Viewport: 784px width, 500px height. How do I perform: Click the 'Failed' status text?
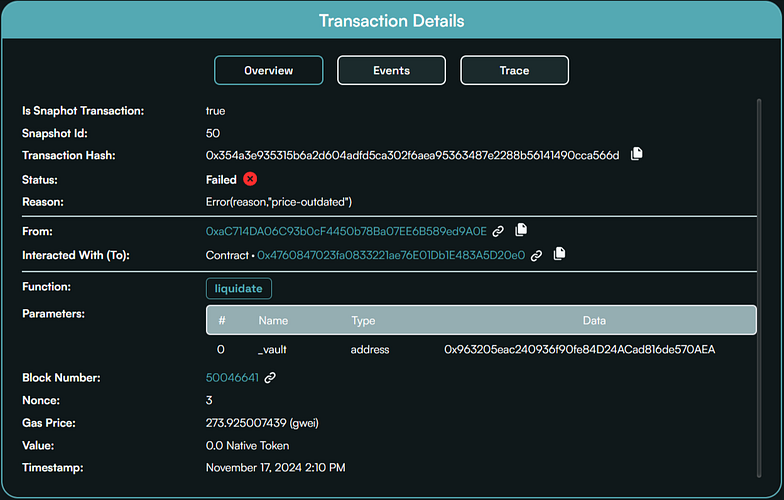click(x=221, y=180)
